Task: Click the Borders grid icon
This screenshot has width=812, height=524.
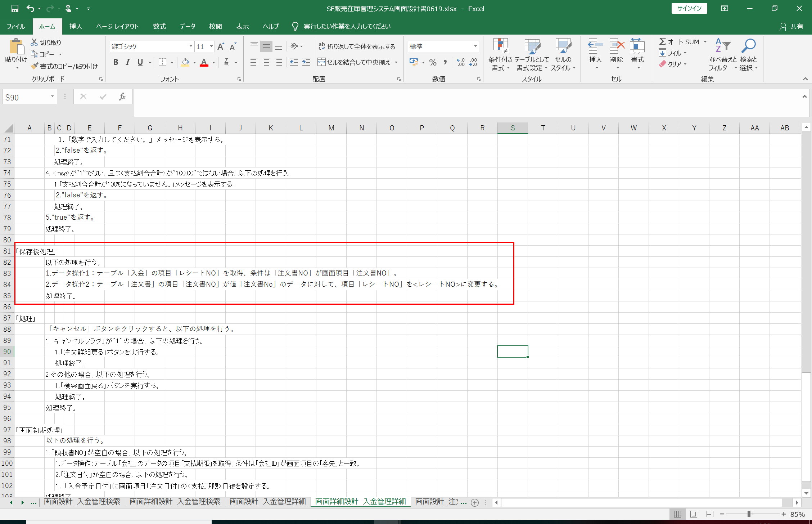Action: 163,62
